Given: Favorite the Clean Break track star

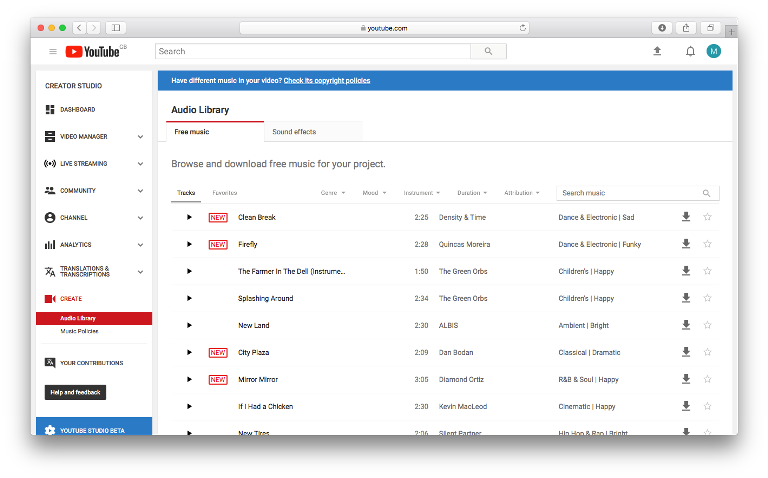Looking at the screenshot, I should click(707, 216).
